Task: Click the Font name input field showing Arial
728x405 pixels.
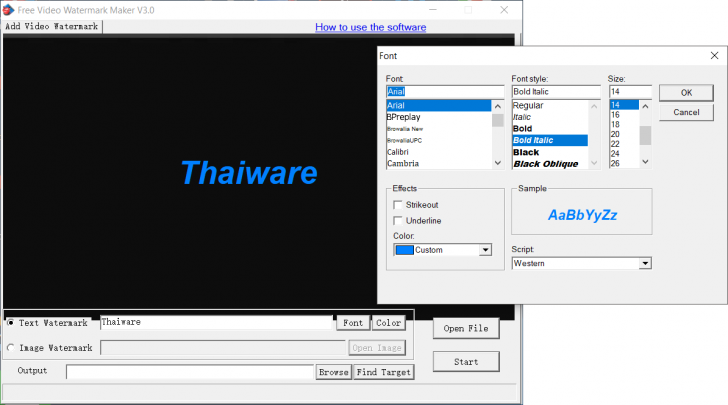Action: (445, 91)
